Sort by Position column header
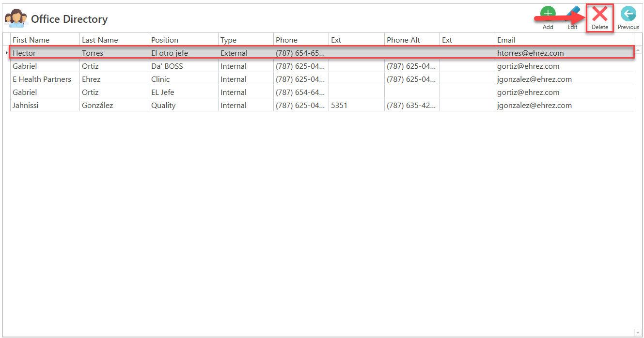The height and width of the screenshot is (338, 644). (184, 40)
